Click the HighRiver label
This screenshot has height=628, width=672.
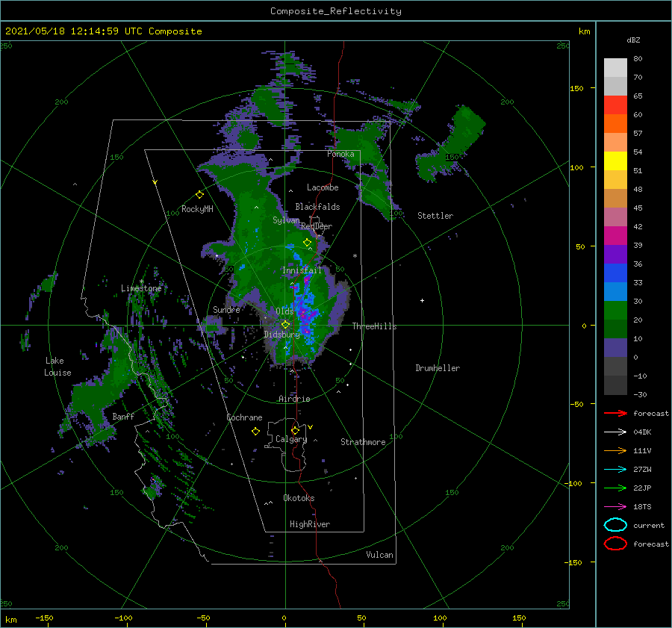point(310,524)
